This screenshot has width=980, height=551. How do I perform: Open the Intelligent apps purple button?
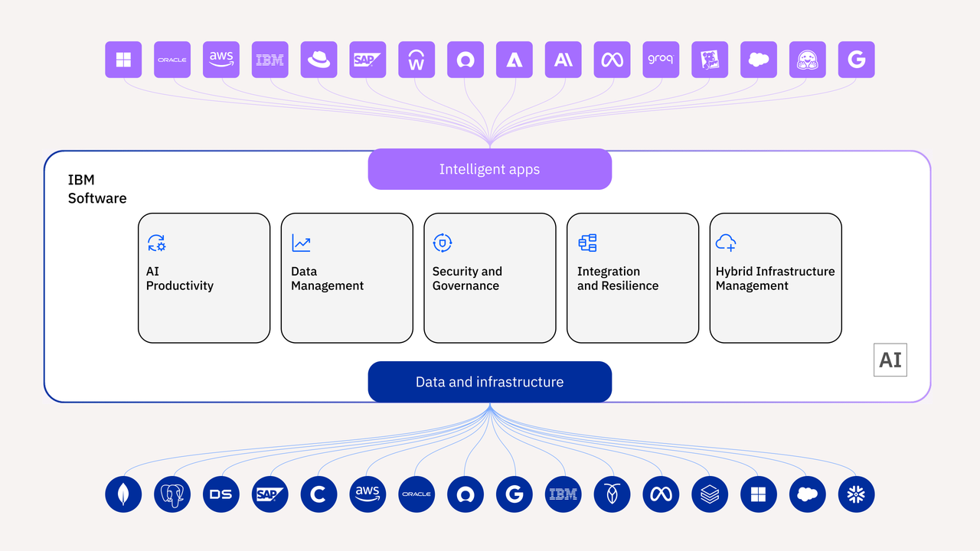[490, 169]
